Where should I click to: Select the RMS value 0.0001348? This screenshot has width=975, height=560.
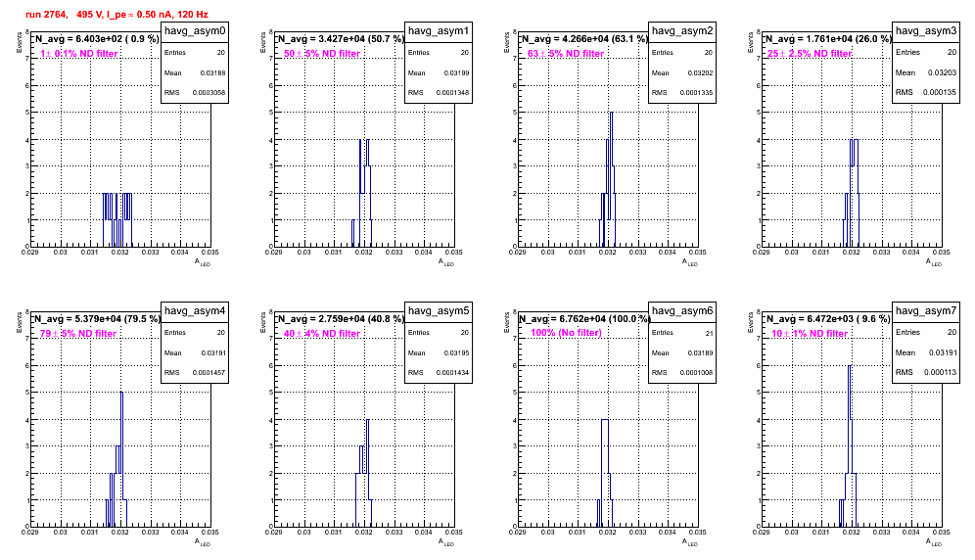coord(452,93)
